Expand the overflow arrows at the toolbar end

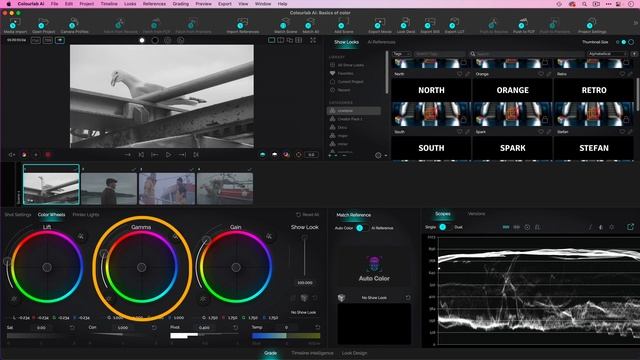click(x=636, y=23)
